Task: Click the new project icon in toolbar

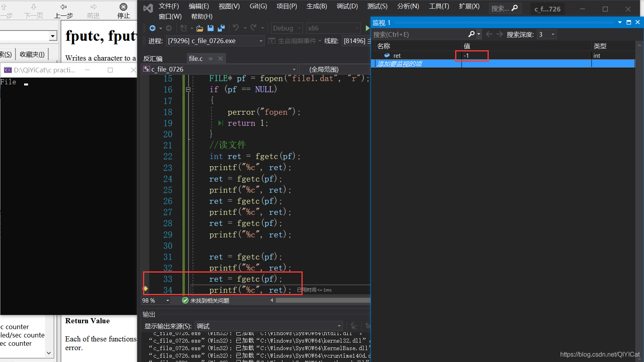Action: pyautogui.click(x=183, y=28)
